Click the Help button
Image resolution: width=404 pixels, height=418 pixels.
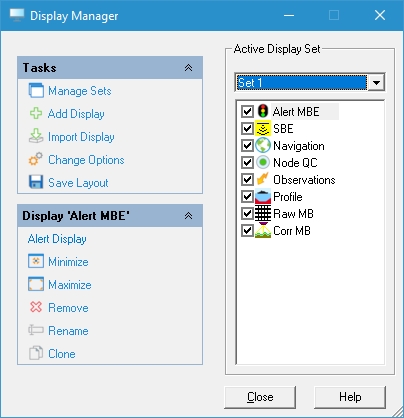tap(350, 397)
